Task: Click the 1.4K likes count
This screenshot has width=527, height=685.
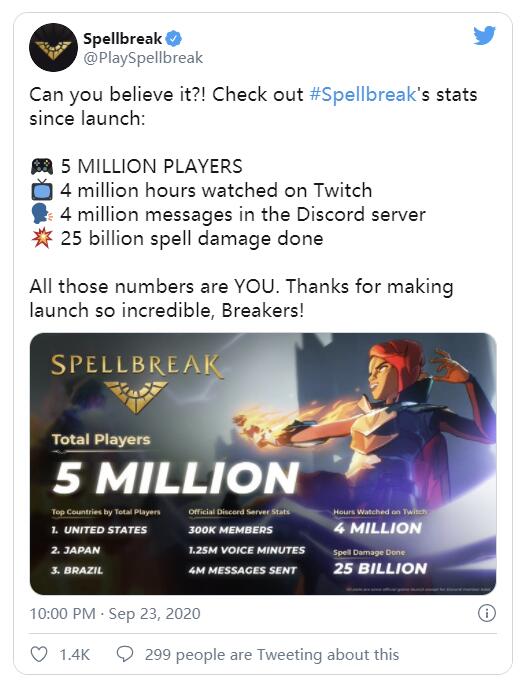Action: pos(75,654)
